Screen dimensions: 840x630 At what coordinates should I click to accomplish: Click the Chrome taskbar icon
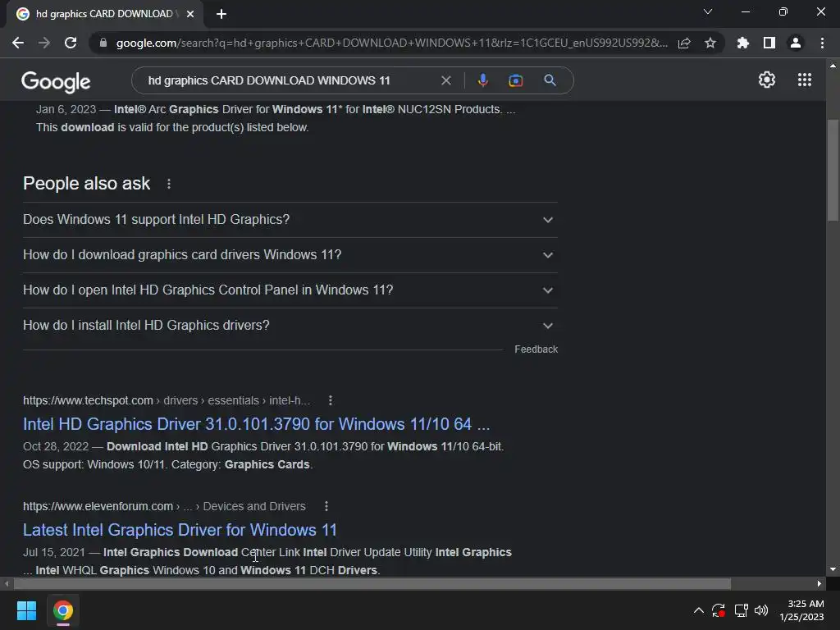(62, 610)
